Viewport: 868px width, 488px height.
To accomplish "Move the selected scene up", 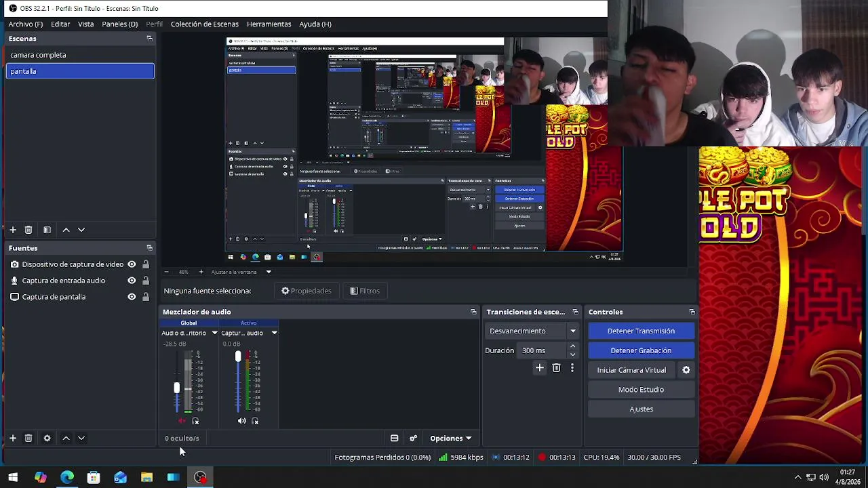I will click(66, 230).
